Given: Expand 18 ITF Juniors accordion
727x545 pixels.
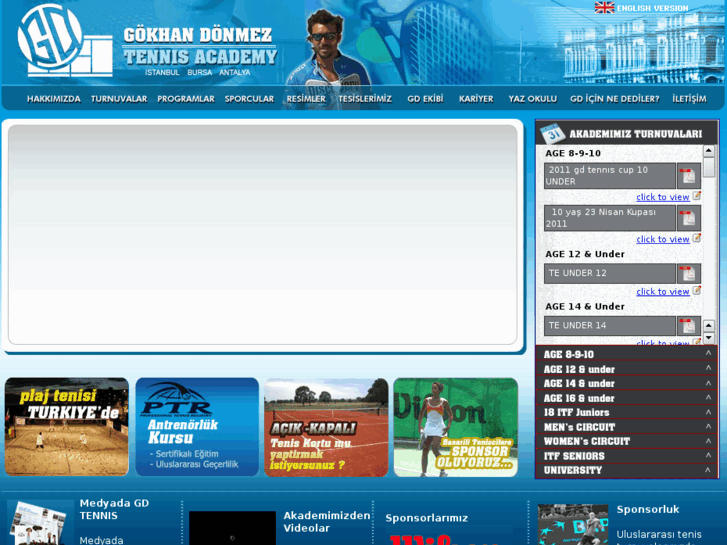Looking at the screenshot, I should tap(627, 412).
